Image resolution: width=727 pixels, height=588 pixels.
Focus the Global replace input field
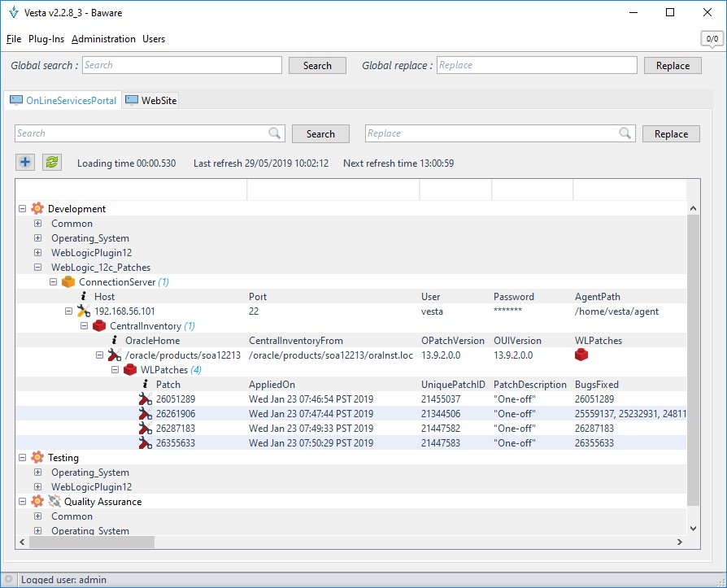pos(537,65)
